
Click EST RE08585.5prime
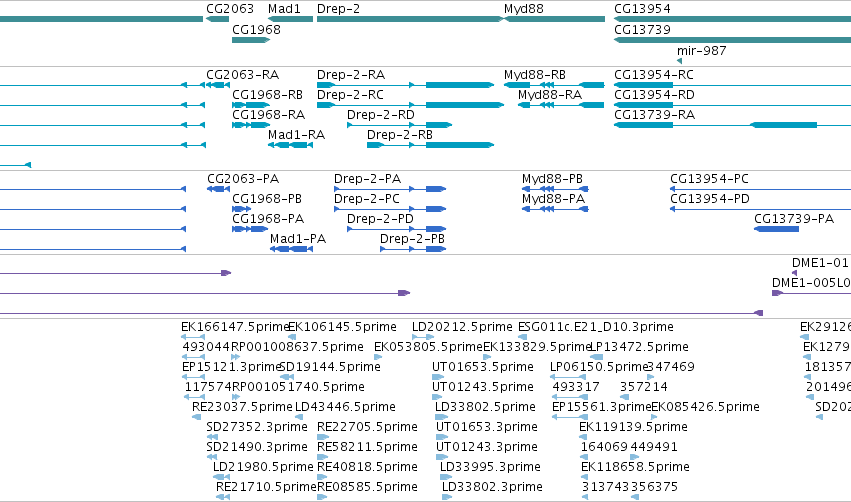pyautogui.click(x=367, y=487)
